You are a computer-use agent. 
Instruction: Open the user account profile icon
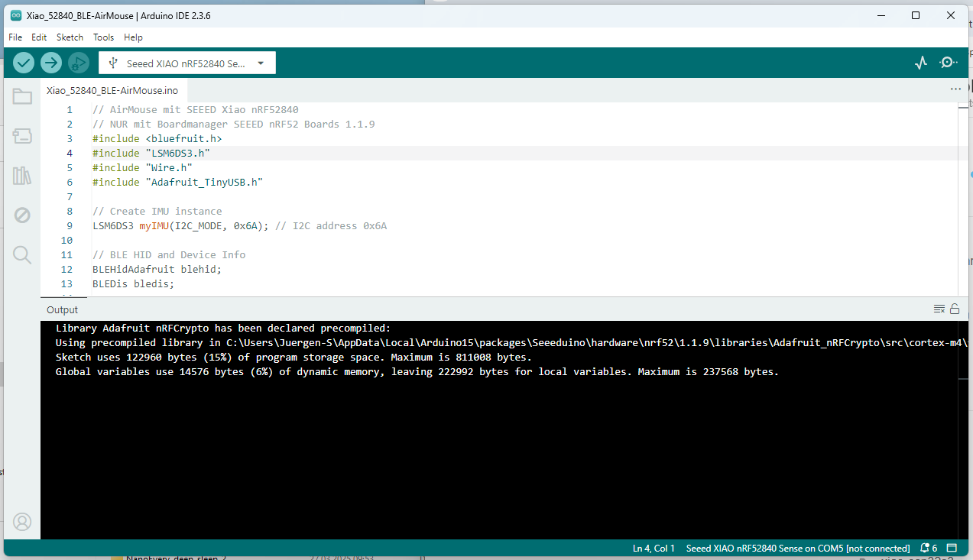click(x=22, y=522)
